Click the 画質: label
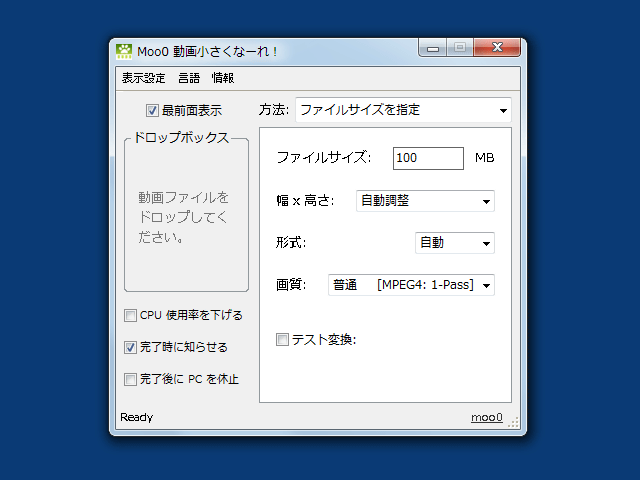 click(x=291, y=284)
